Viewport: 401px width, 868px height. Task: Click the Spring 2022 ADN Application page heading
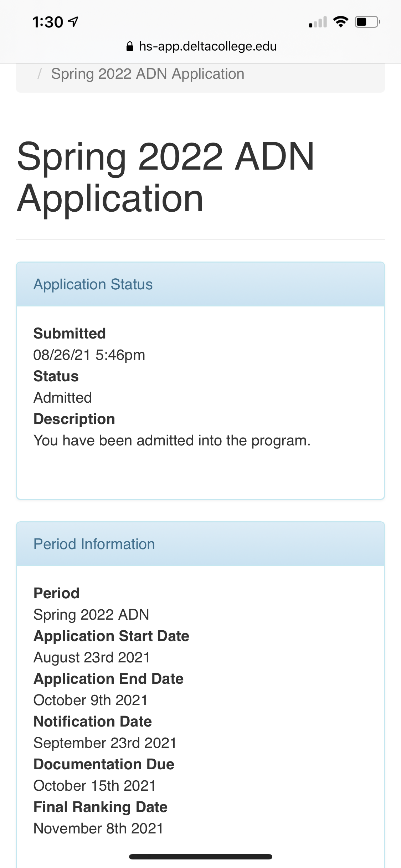(x=166, y=177)
